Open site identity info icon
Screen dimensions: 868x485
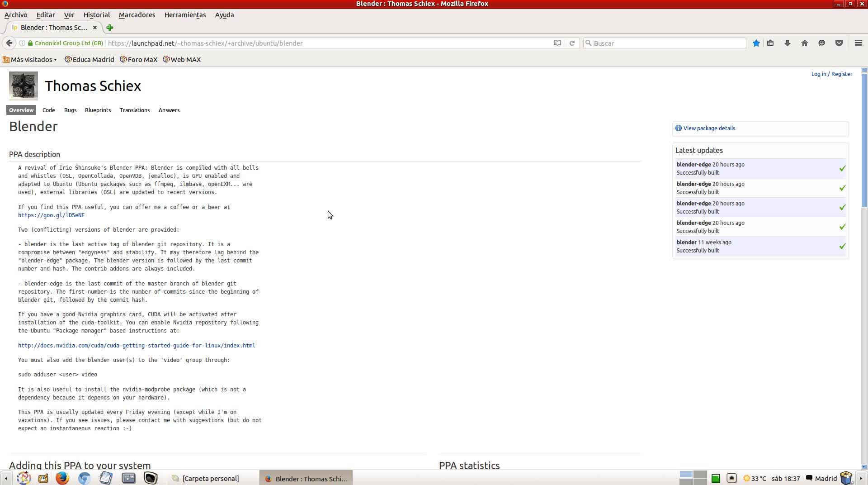click(x=22, y=43)
